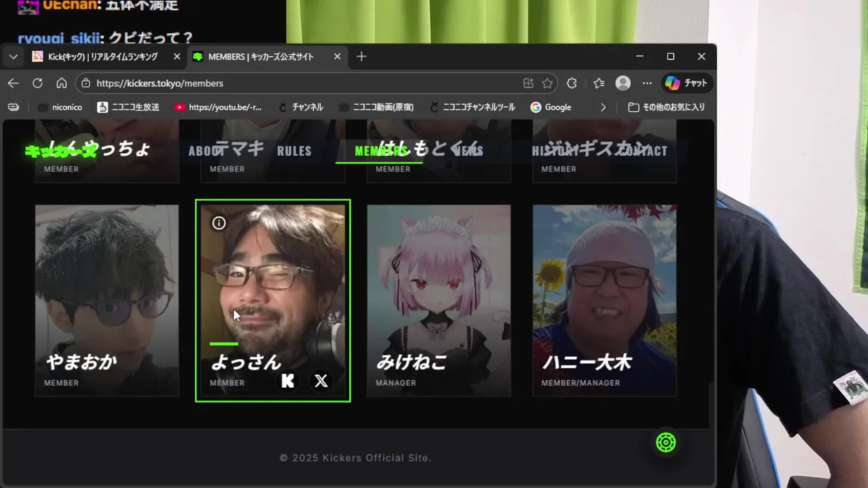Open the ハニー大木 member card

(604, 300)
